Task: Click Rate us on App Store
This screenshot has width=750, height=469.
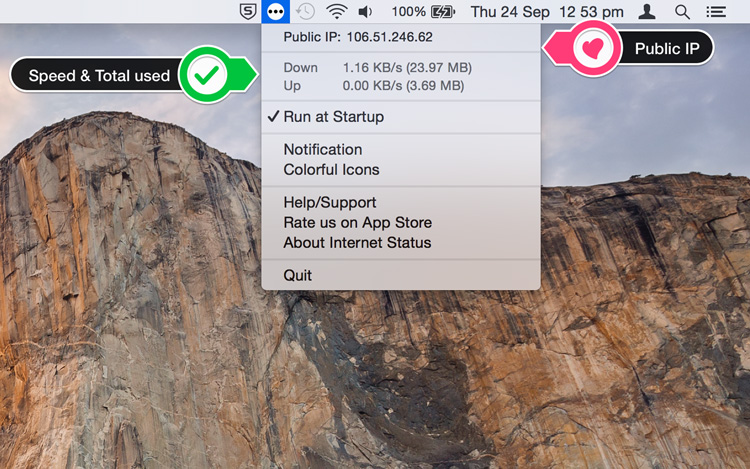Action: pyautogui.click(x=357, y=222)
